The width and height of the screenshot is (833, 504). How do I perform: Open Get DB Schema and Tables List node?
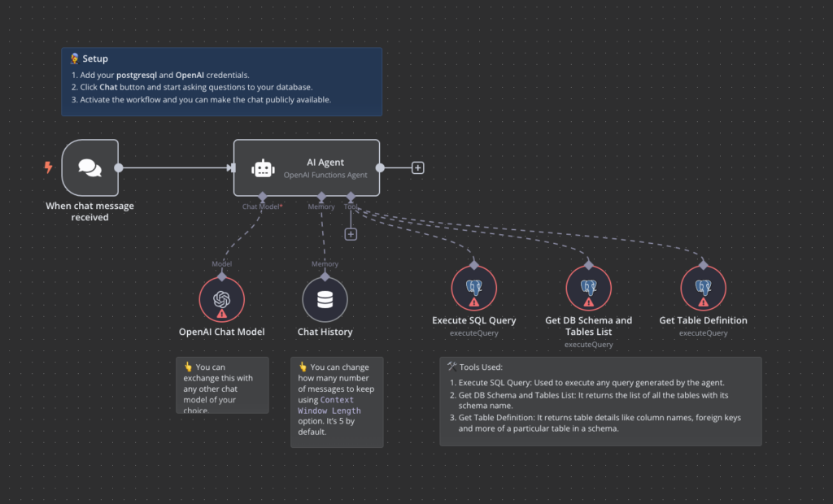(x=588, y=289)
